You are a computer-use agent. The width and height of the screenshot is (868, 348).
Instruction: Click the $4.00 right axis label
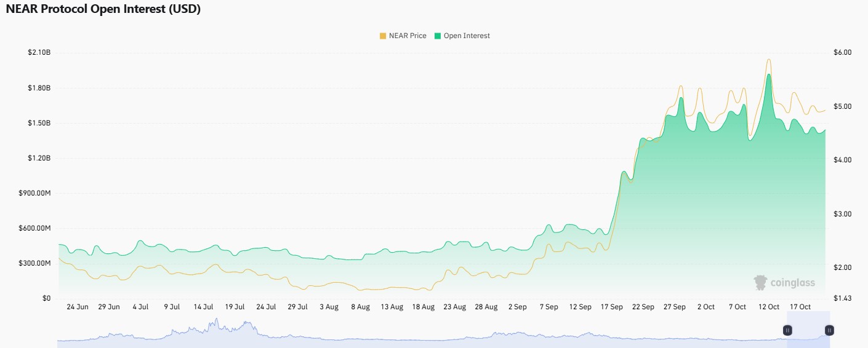(x=842, y=160)
